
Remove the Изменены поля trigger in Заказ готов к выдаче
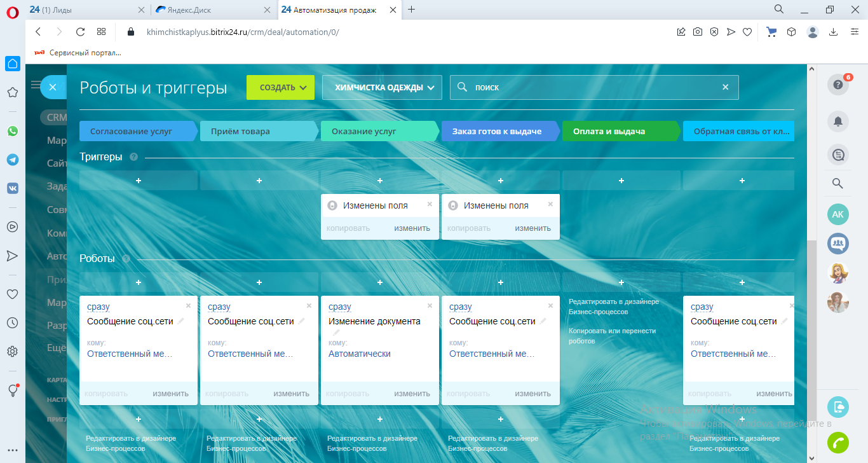[x=550, y=204]
